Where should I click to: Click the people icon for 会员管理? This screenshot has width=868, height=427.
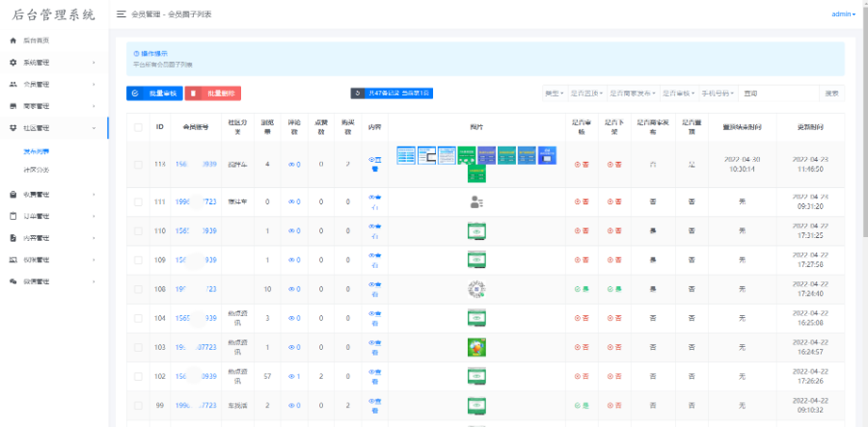(x=13, y=84)
